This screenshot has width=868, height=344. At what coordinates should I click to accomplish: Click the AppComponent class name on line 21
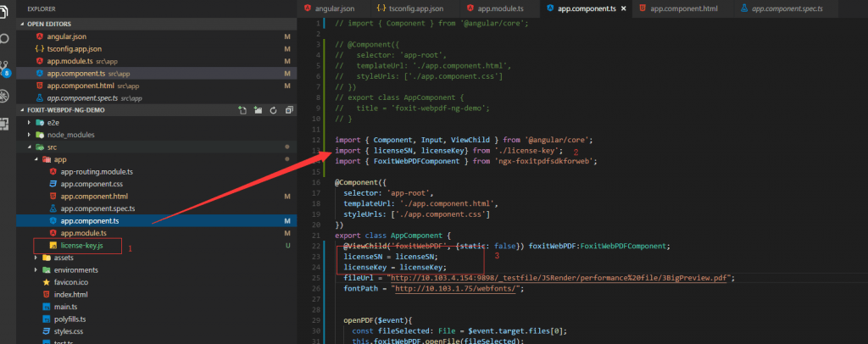(x=416, y=236)
